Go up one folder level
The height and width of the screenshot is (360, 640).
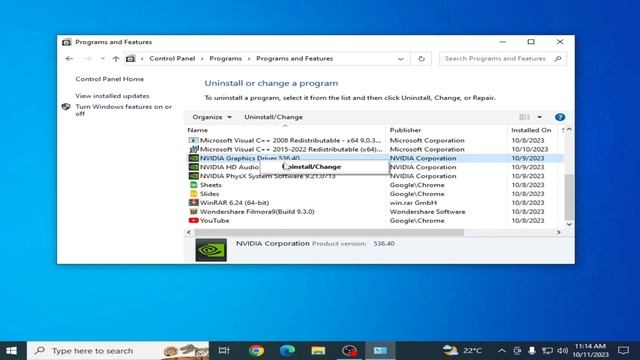[x=116, y=59]
